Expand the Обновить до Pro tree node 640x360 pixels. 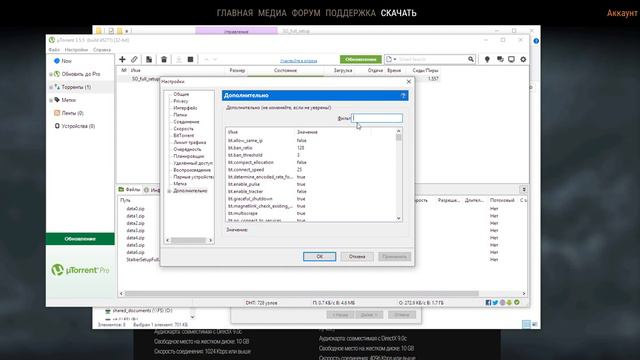[x=51, y=74]
